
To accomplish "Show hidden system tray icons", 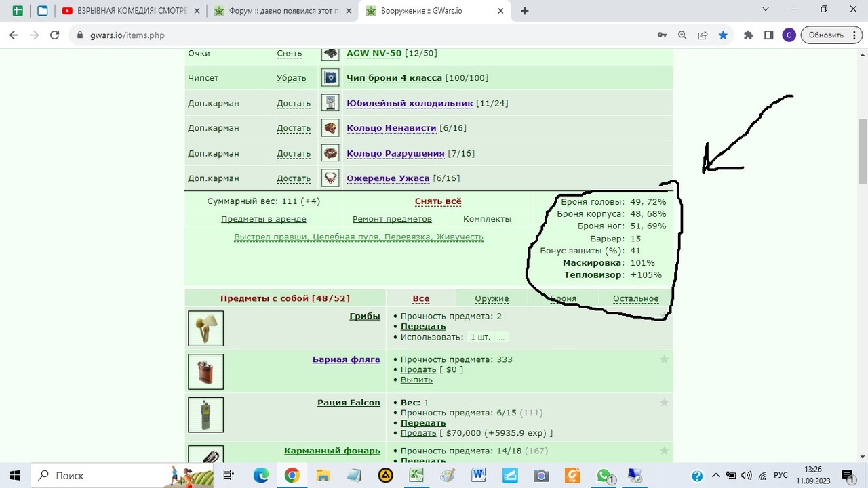I will coord(715,476).
